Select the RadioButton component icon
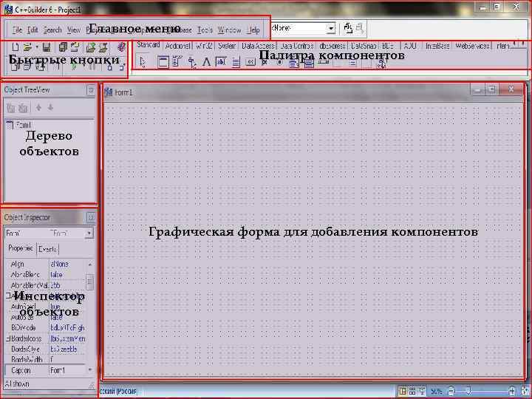The height and width of the screenshot is (399, 532). 279,62
